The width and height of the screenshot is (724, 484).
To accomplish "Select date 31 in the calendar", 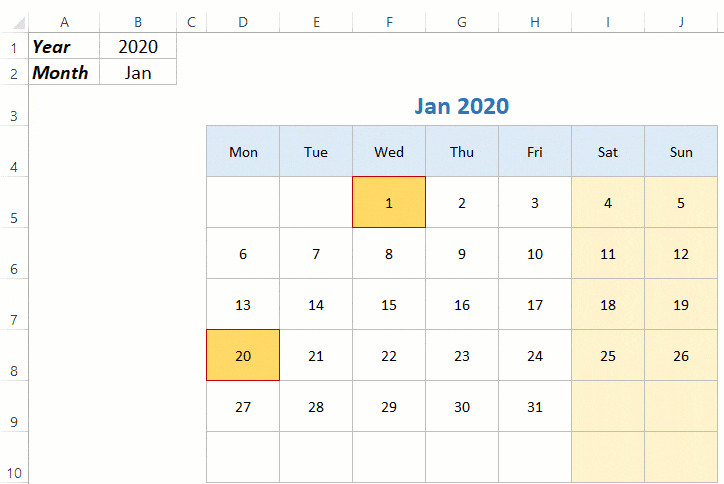I will click(535, 407).
